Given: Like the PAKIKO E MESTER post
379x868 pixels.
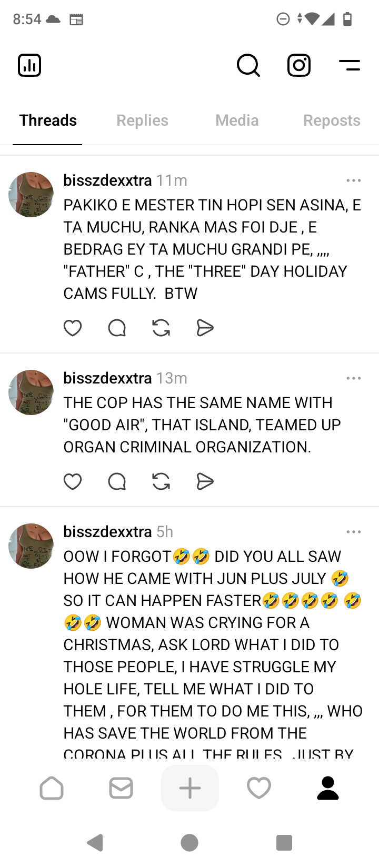Looking at the screenshot, I should 73,328.
